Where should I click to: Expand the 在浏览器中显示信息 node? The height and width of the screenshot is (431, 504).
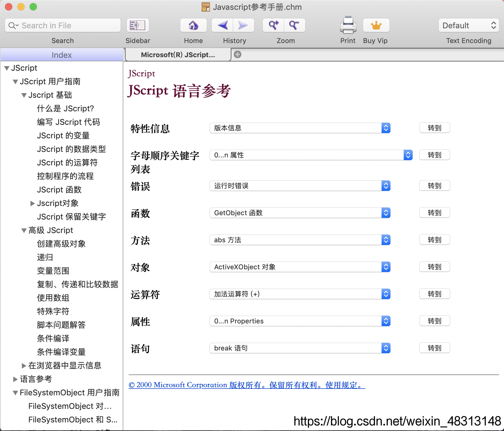24,366
